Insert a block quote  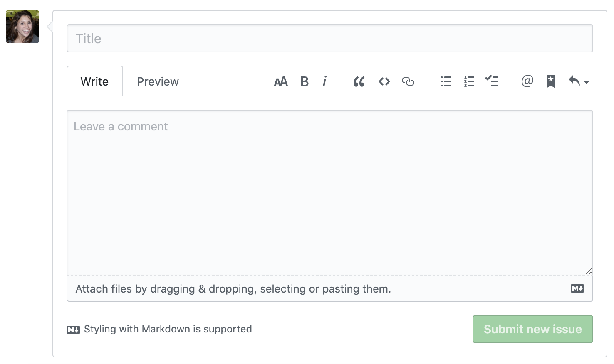point(359,82)
